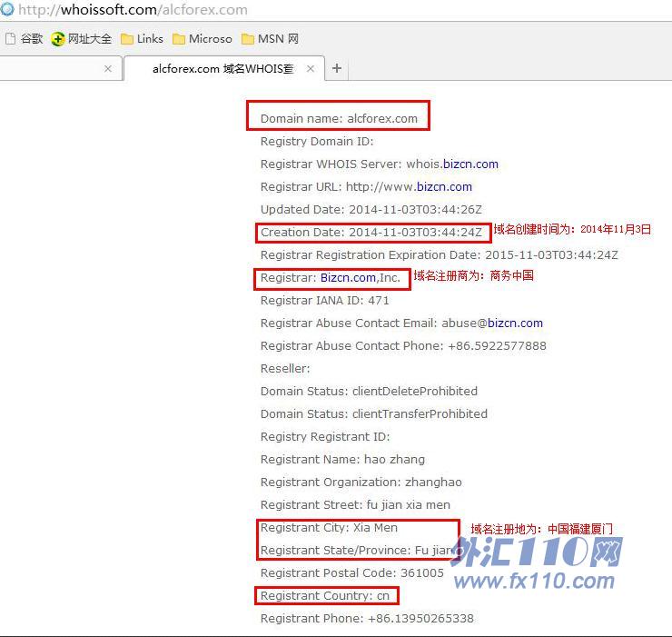Click the 'Reseller:' line
The image size is (672, 637).
tap(285, 369)
